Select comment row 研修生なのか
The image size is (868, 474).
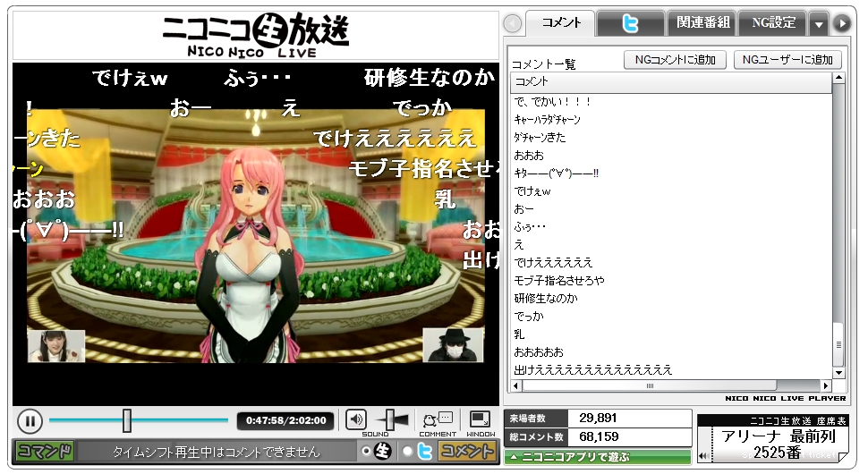click(671, 299)
